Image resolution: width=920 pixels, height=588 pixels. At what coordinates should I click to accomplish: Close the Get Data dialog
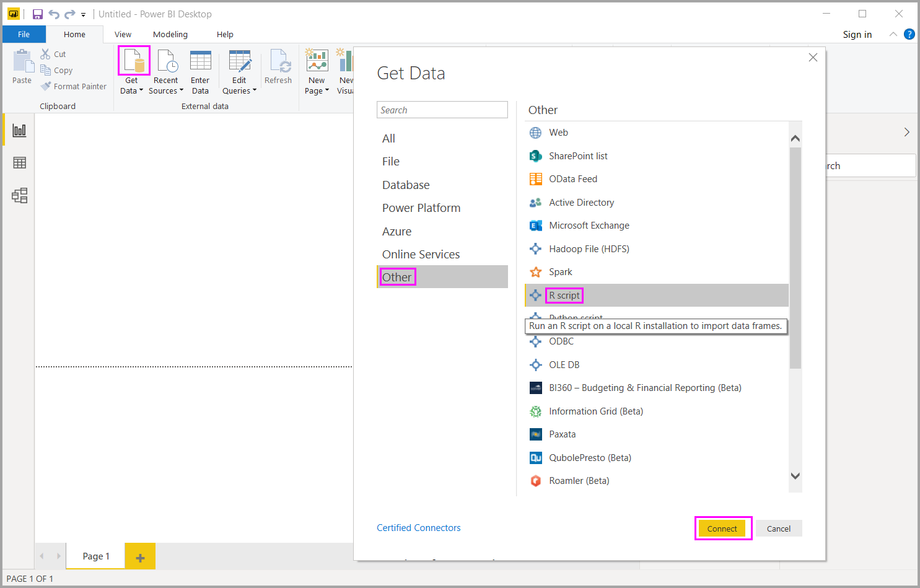coord(813,57)
